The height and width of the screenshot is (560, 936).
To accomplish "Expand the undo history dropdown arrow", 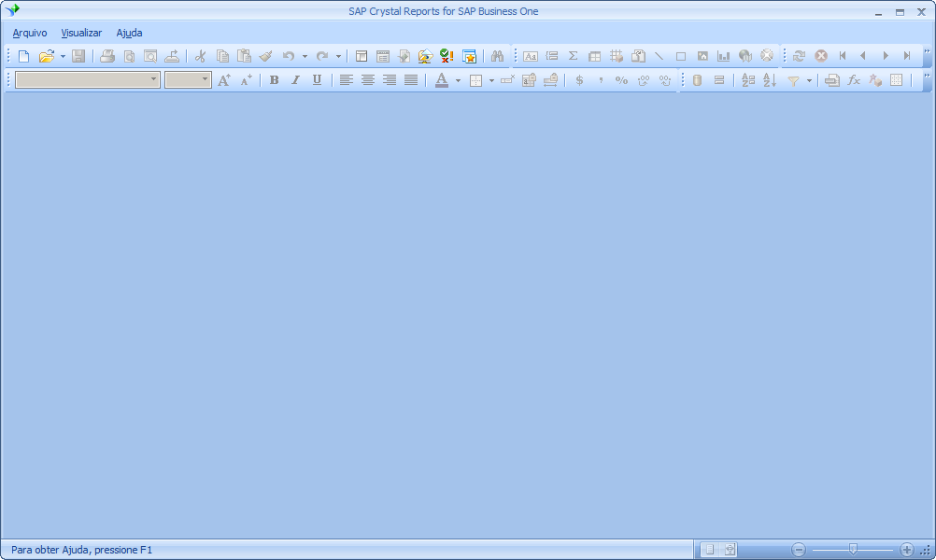I will (305, 56).
